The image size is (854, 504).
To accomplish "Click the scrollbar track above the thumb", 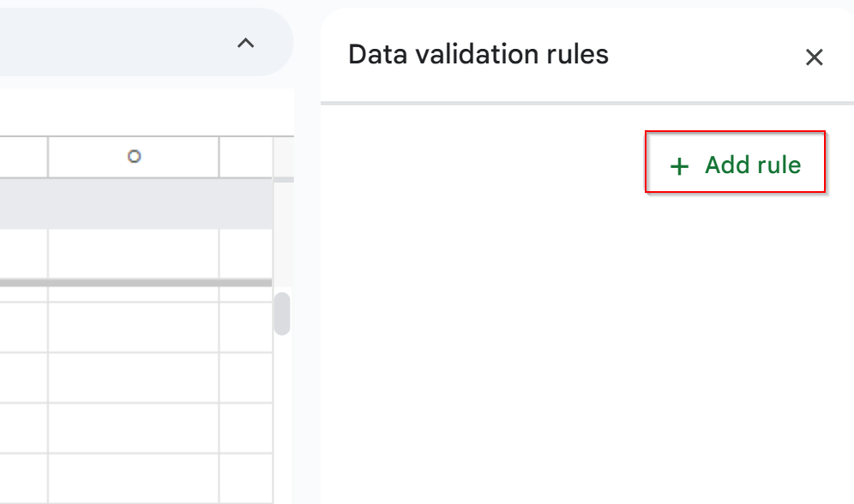I will (281, 234).
